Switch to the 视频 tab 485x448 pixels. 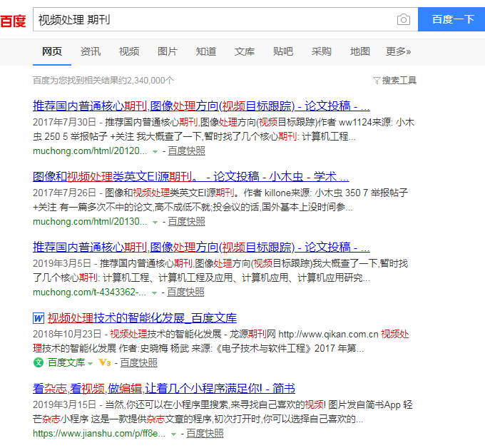tap(129, 51)
